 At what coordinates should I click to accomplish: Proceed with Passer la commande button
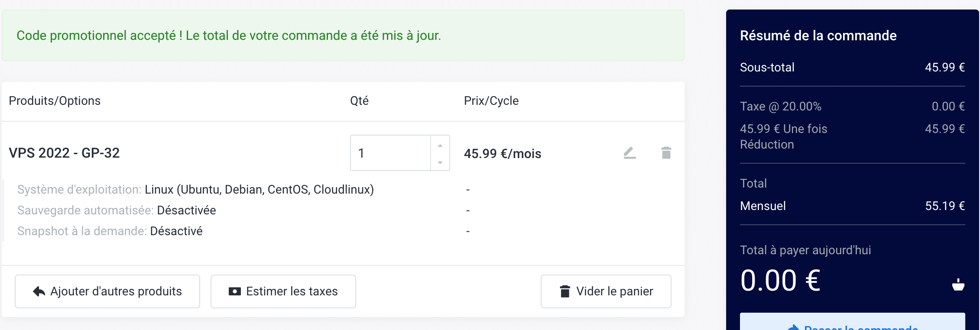(853, 322)
